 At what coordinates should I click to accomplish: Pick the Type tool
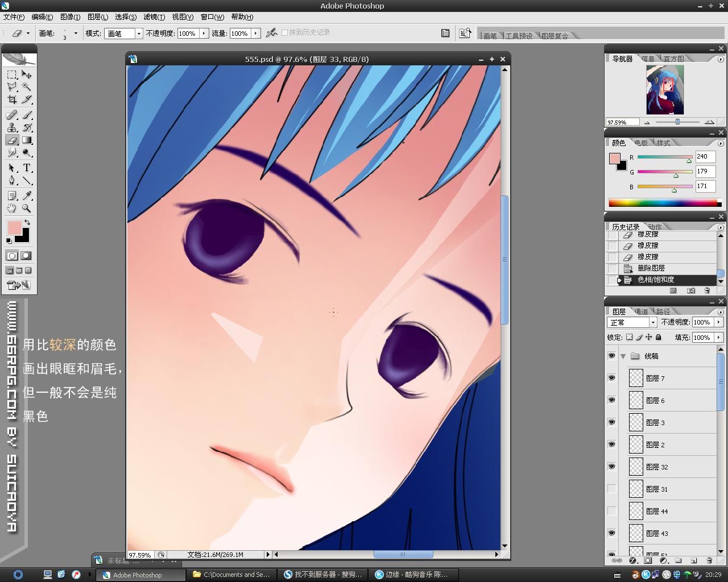tap(27, 168)
